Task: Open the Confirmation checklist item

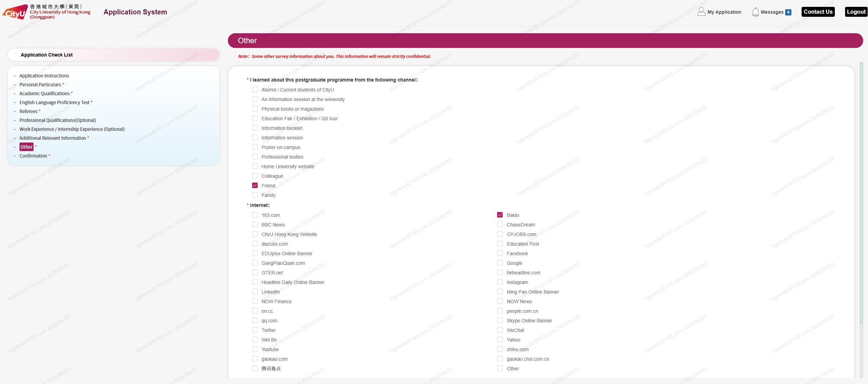Action: pos(33,156)
